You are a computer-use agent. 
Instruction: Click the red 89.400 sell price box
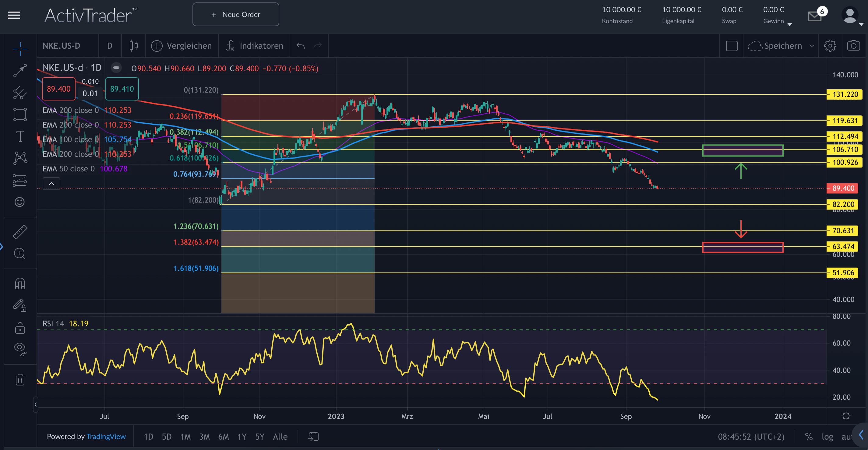tap(59, 89)
